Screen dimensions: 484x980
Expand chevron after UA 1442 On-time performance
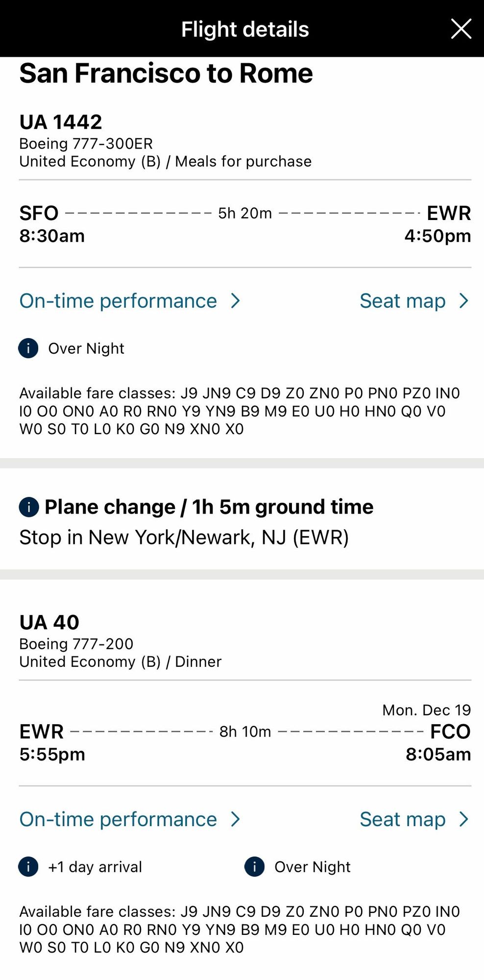pos(236,301)
